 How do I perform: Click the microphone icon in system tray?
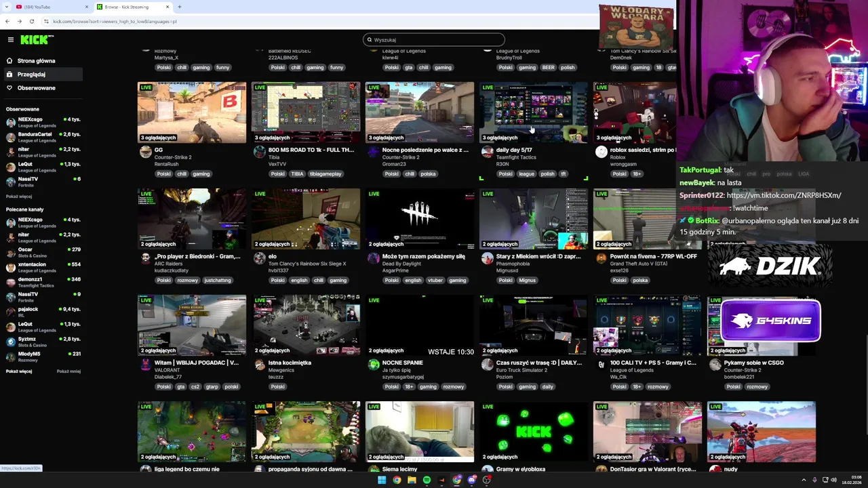814,480
